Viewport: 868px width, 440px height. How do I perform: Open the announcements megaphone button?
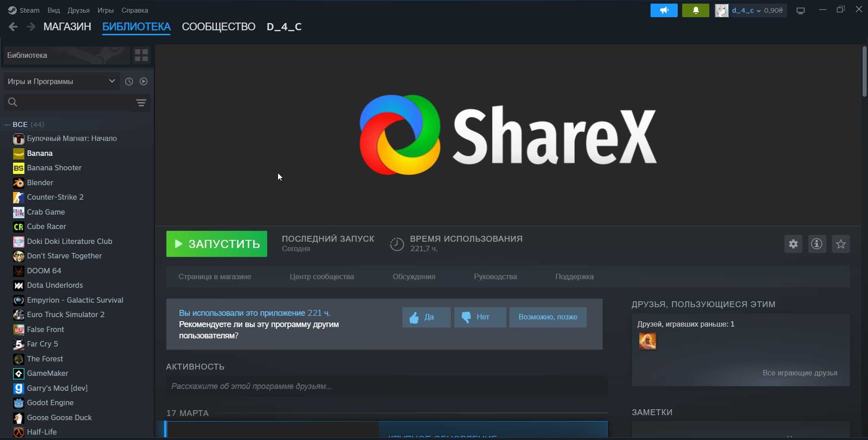[664, 10]
